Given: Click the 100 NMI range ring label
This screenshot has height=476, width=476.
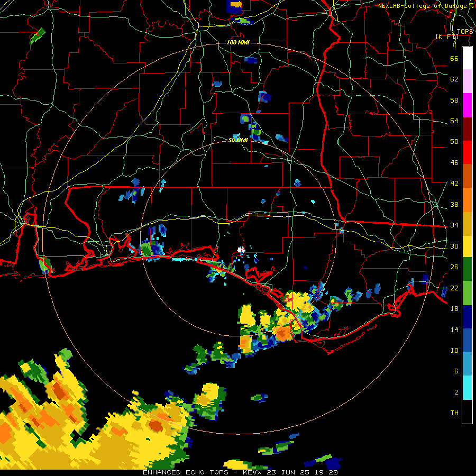Looking at the screenshot, I should click(x=238, y=42).
